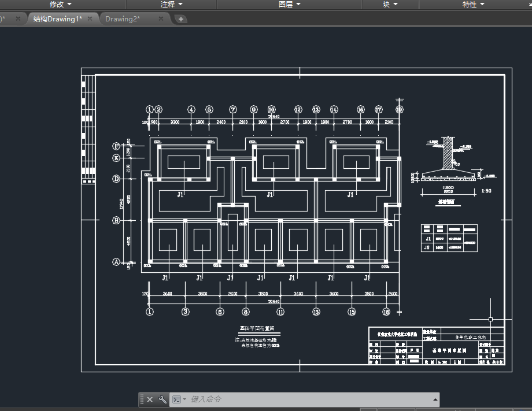The width and height of the screenshot is (532, 411).
Task: Select axis bubble 2 at the top
Action: (158, 109)
